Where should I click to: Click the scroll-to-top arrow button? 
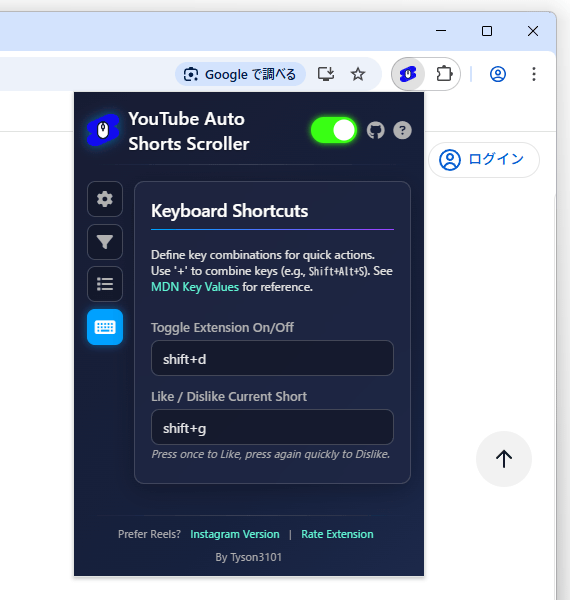click(504, 459)
